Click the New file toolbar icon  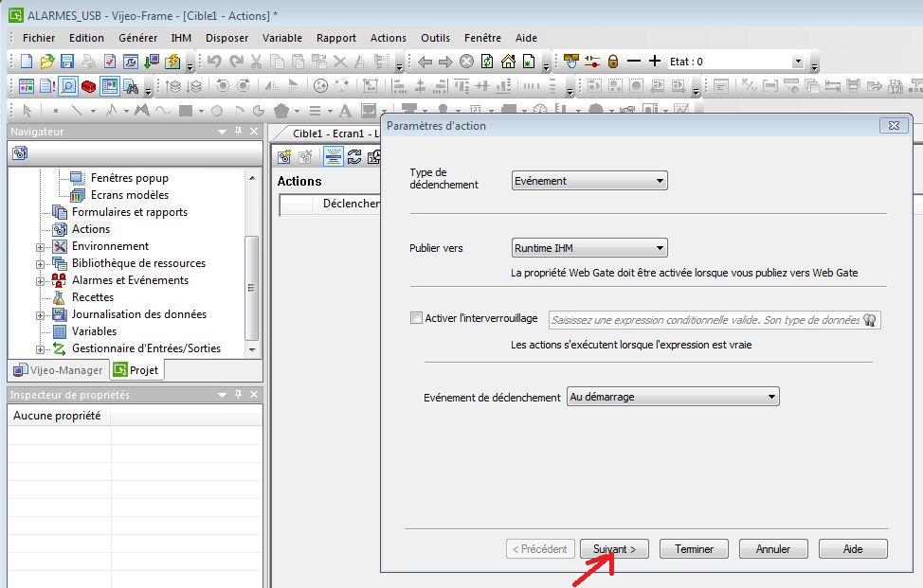[x=27, y=62]
